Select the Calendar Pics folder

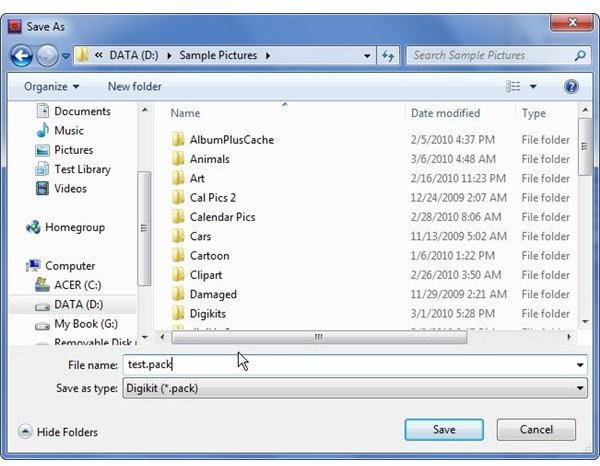(x=222, y=217)
